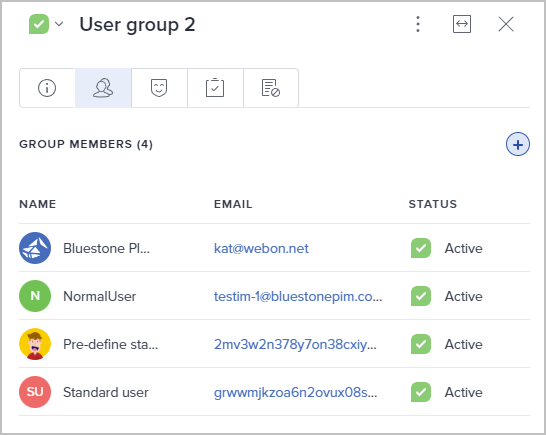Switch to the info tab
Viewport: 546px width, 435px height.
(47, 88)
